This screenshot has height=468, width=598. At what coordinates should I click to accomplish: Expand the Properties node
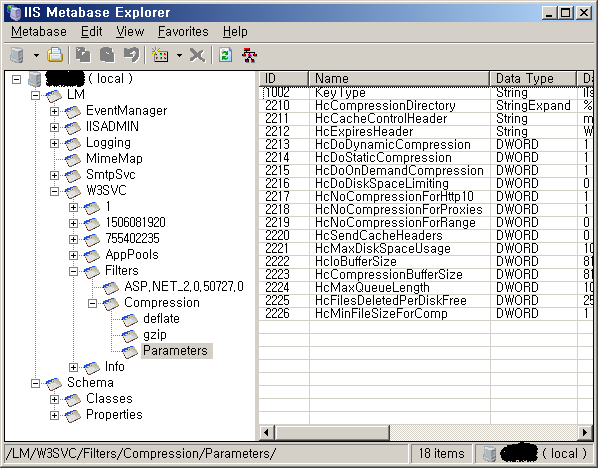[x=55, y=415]
